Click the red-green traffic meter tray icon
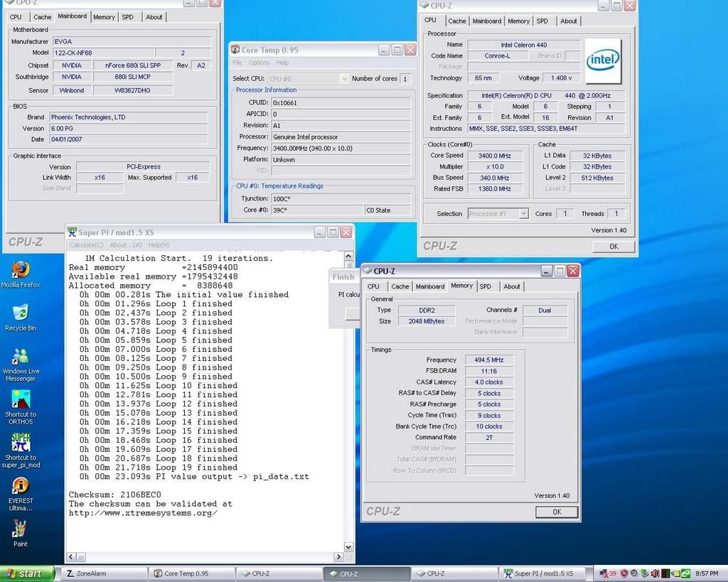The image size is (728, 582). click(x=665, y=573)
